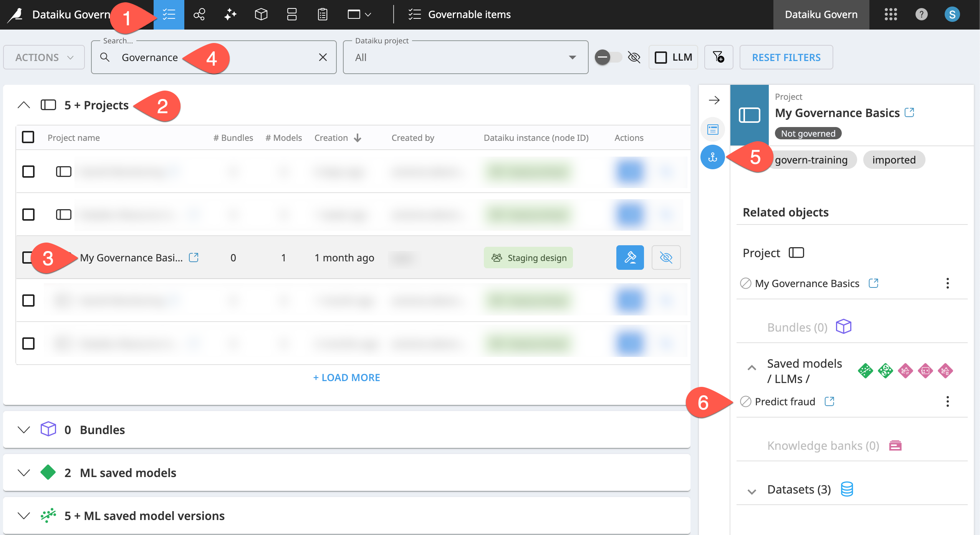Click the imported tag
Screen dimensions: 980x535
(894, 160)
